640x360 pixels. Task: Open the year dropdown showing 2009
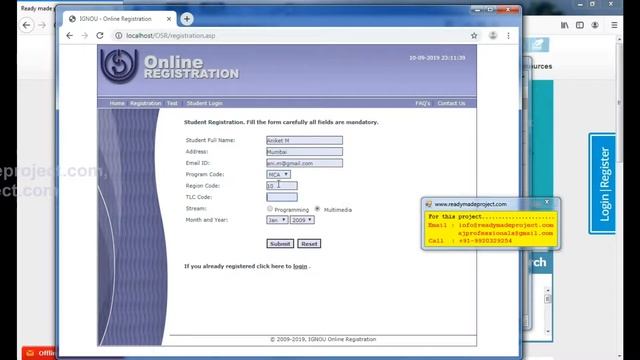click(x=302, y=220)
